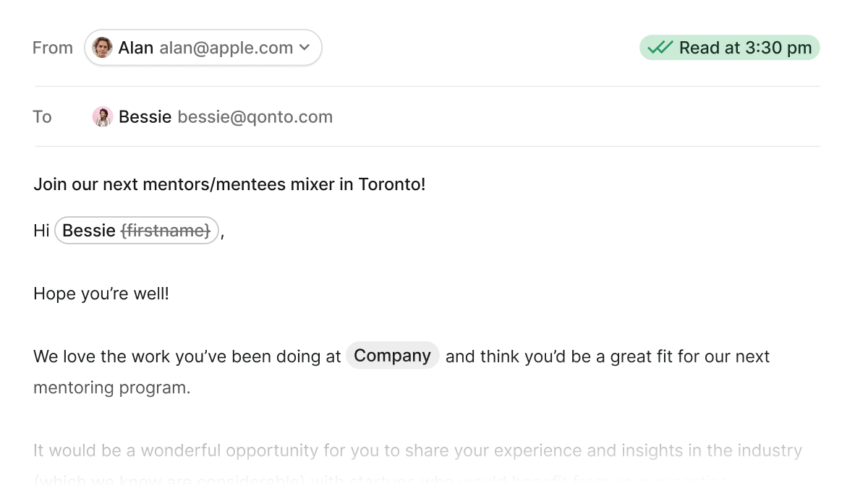Expand the sender selector chevron
This screenshot has height=488, width=868.
click(305, 48)
